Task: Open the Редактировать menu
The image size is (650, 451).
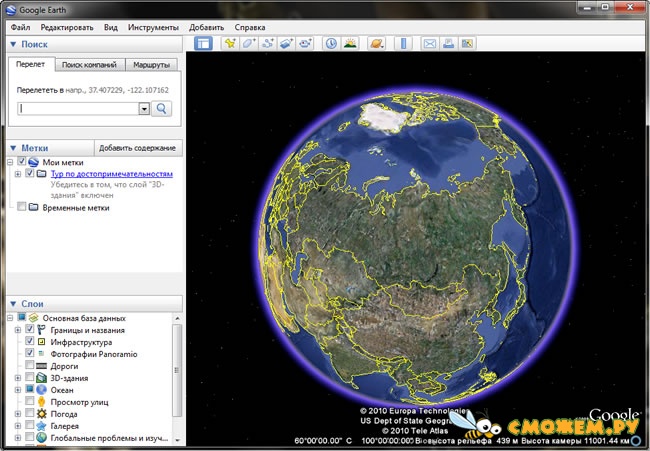Action: click(67, 27)
